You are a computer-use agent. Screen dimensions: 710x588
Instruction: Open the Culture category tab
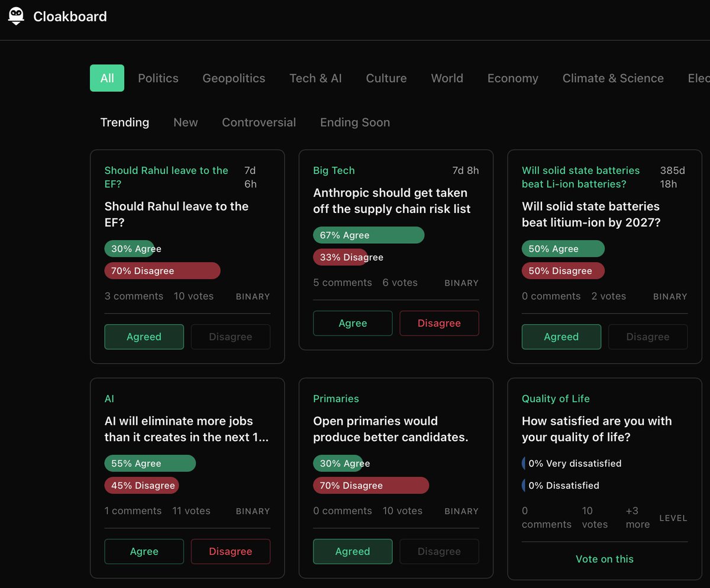click(386, 78)
